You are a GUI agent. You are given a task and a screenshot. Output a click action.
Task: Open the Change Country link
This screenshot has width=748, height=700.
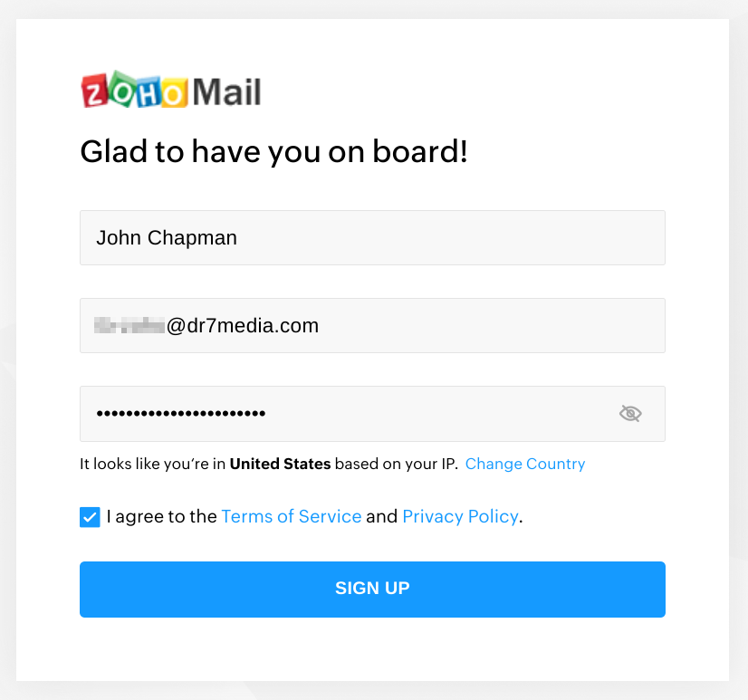tap(525, 464)
